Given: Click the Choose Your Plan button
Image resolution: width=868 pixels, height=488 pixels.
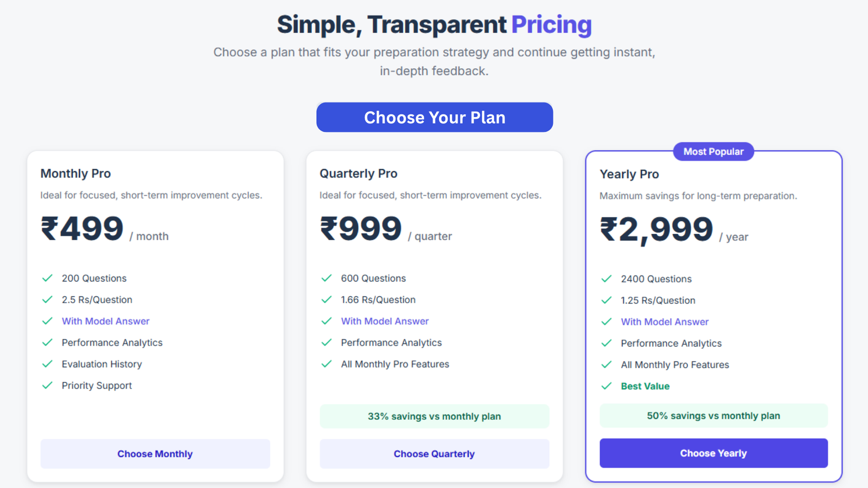Looking at the screenshot, I should (435, 117).
